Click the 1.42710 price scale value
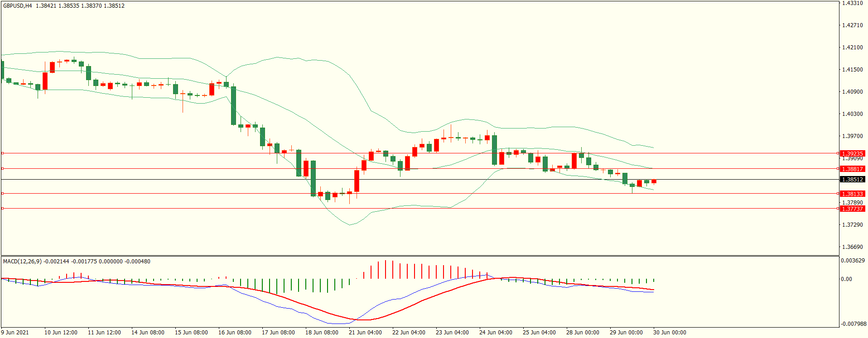 (852, 25)
